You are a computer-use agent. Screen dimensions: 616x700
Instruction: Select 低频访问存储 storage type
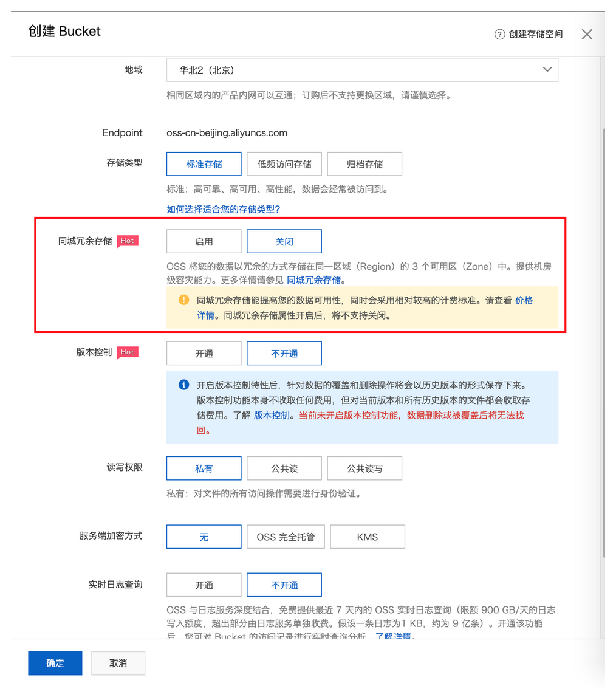click(x=284, y=164)
